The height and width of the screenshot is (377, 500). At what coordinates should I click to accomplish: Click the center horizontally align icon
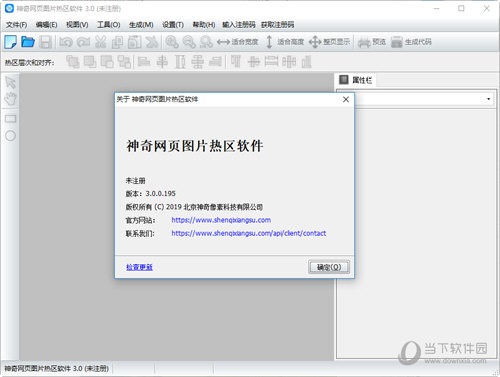point(162,62)
